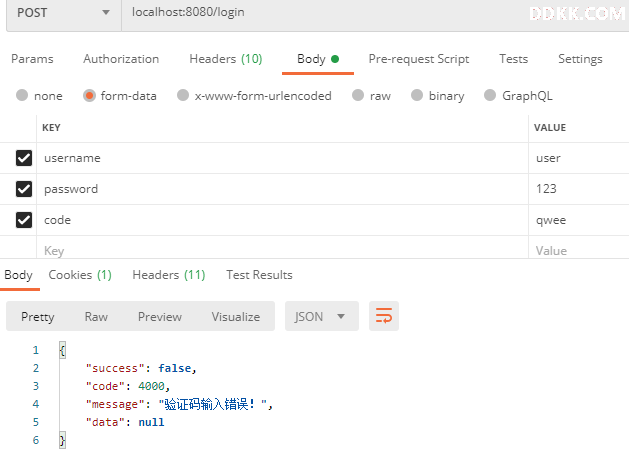View the response Cookies tab

80,275
